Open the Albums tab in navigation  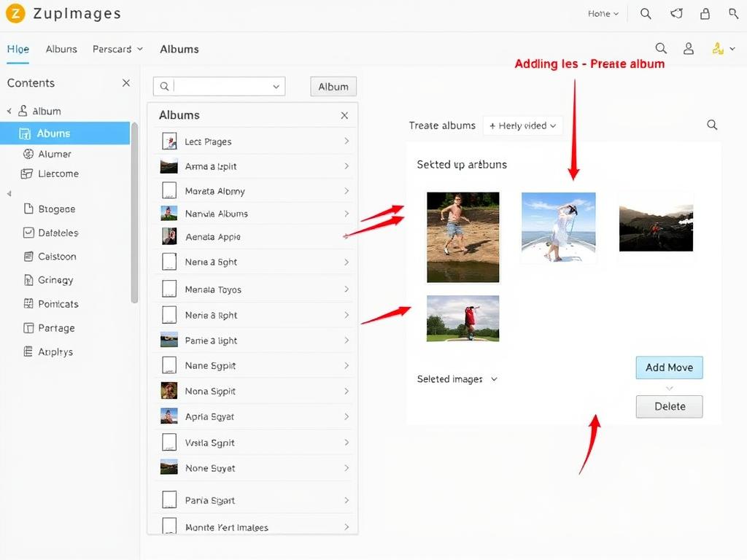point(179,49)
